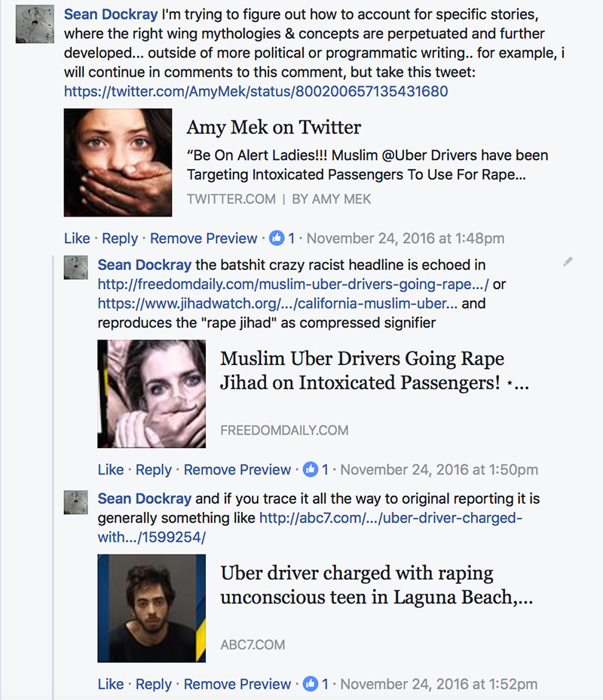Open commenter avatar beside 'original reporting' reply

pyautogui.click(x=77, y=502)
